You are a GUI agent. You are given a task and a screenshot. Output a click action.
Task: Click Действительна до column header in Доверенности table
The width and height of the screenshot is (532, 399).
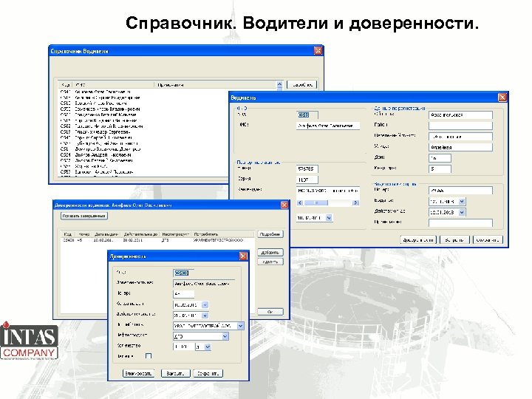(x=140, y=234)
